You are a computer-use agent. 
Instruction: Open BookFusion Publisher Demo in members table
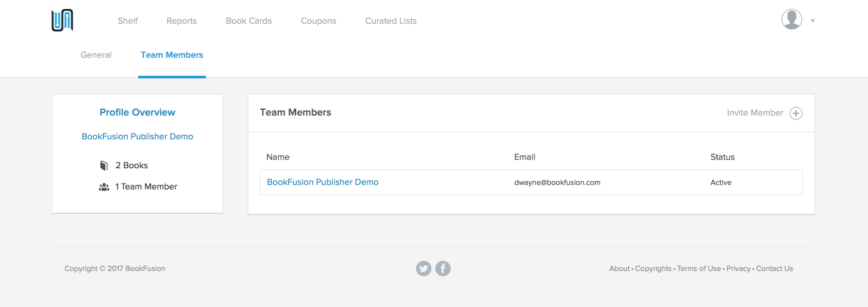(x=323, y=182)
